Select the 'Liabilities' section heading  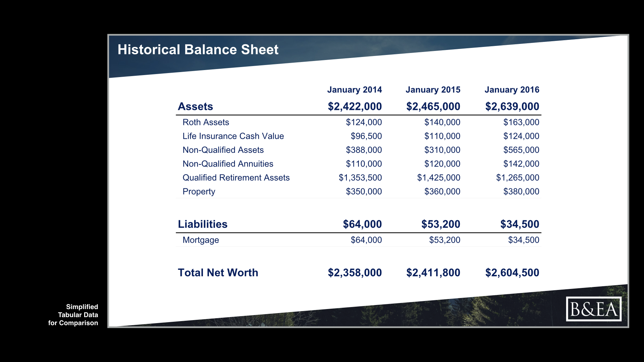coord(203,224)
